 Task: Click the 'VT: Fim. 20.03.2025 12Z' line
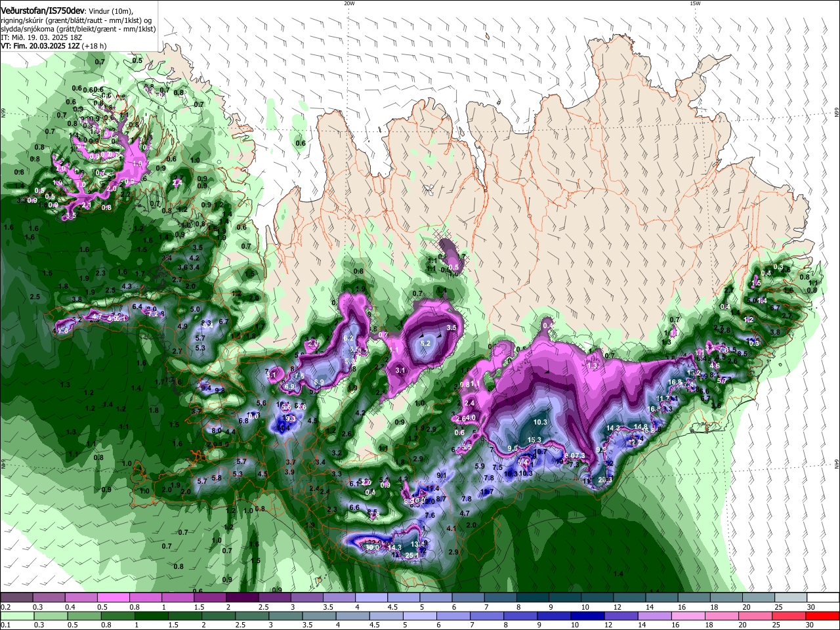[39, 46]
